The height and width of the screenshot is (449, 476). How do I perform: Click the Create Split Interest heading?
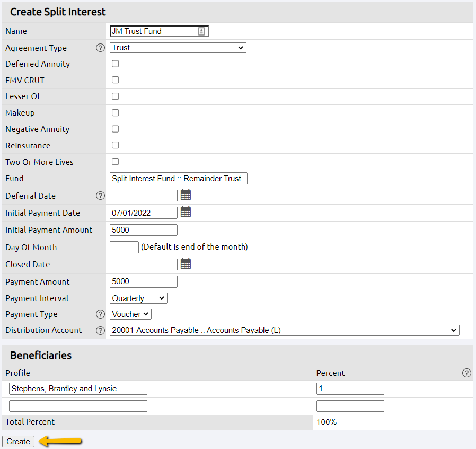[58, 12]
